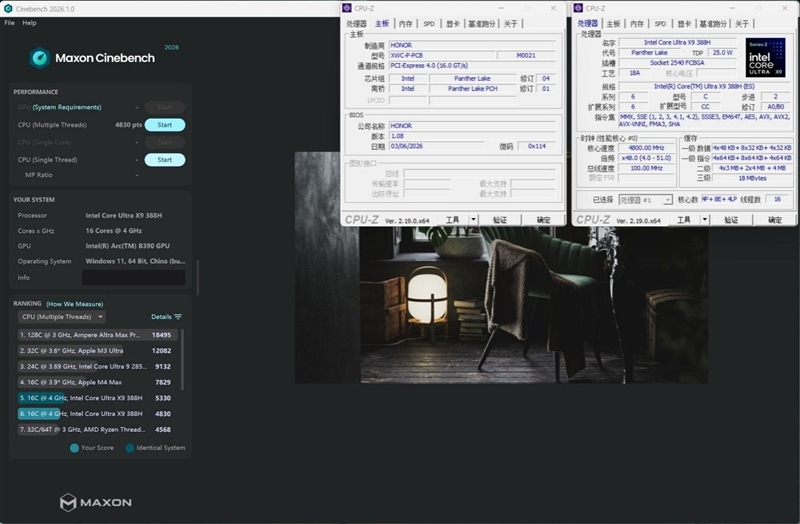Start the CPU Single Thread benchmark

tap(165, 160)
